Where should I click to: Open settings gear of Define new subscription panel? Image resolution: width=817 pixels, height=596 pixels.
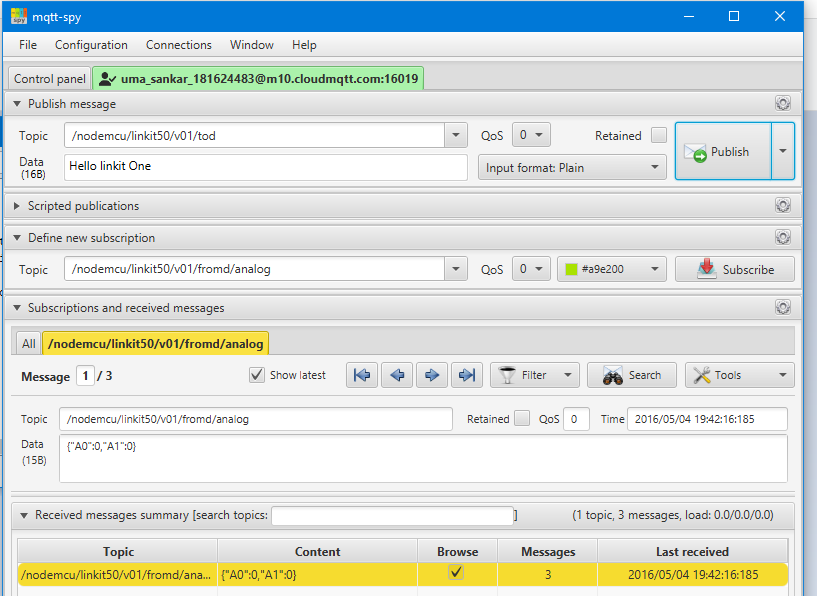click(783, 238)
